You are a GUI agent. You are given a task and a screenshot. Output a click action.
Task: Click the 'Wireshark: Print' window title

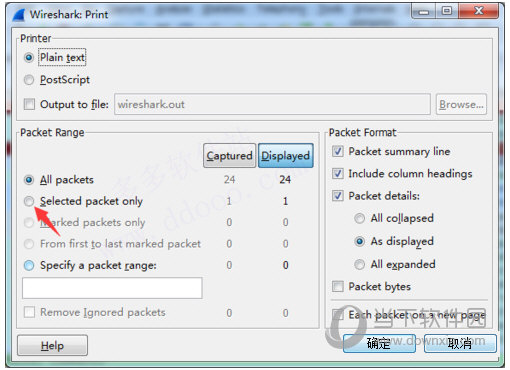pyautogui.click(x=69, y=15)
